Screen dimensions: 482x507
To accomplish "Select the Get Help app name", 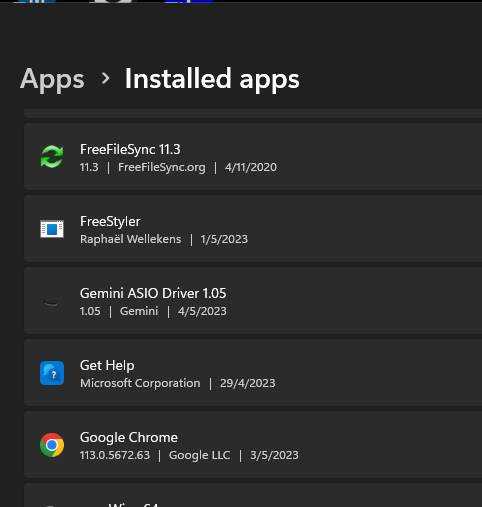I will (x=107, y=366).
